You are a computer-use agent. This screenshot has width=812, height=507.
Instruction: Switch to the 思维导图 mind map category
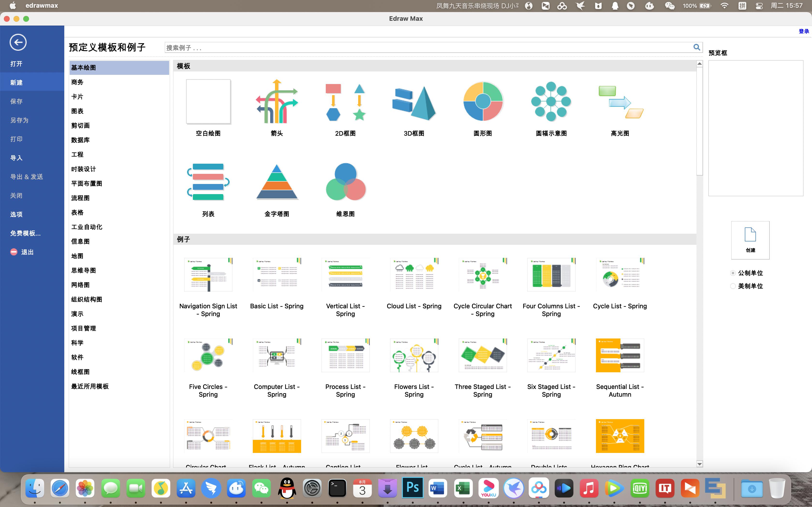point(84,270)
